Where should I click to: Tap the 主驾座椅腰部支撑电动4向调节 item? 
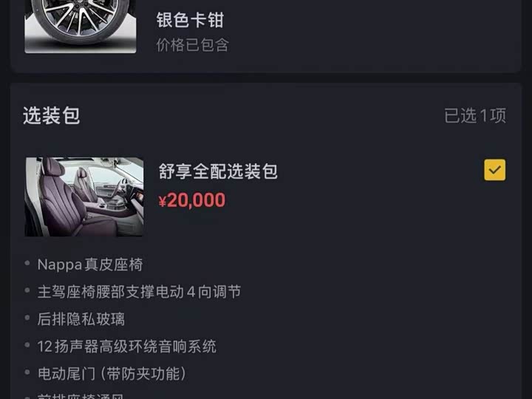[x=139, y=292]
